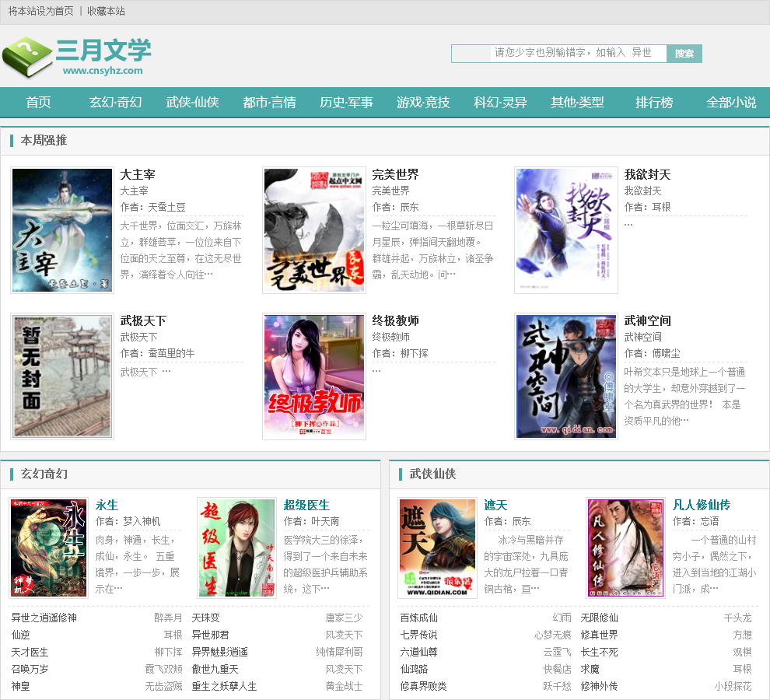The image size is (770, 700).
Task: Click the 玄幻奇幻 section heading
Action: (44, 474)
